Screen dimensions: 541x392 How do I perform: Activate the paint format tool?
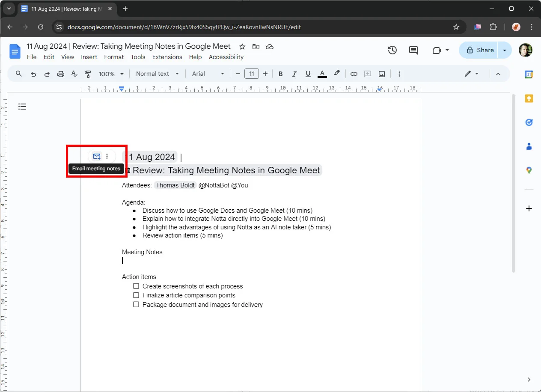[x=88, y=74]
